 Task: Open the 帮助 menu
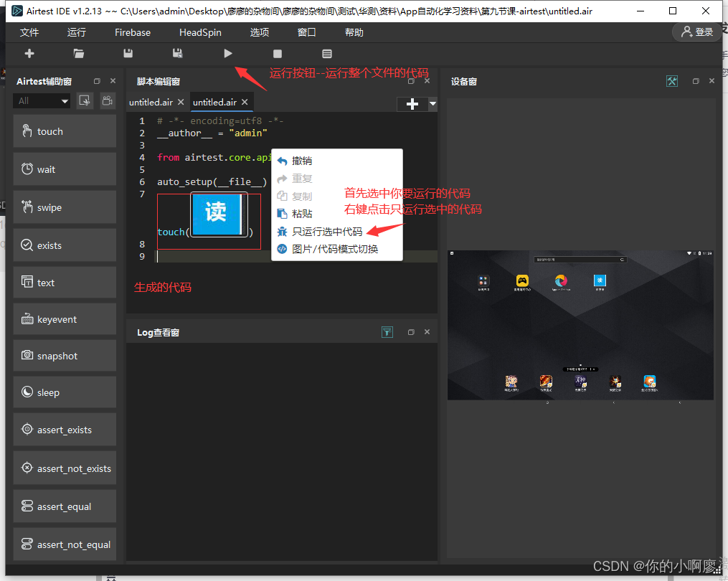(354, 32)
